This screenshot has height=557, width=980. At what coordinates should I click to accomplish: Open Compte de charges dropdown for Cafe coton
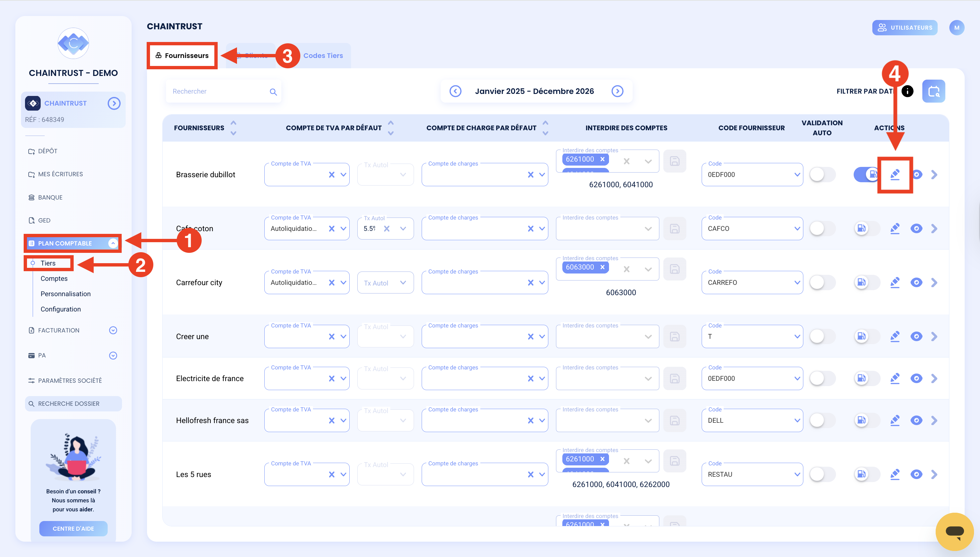click(x=542, y=229)
